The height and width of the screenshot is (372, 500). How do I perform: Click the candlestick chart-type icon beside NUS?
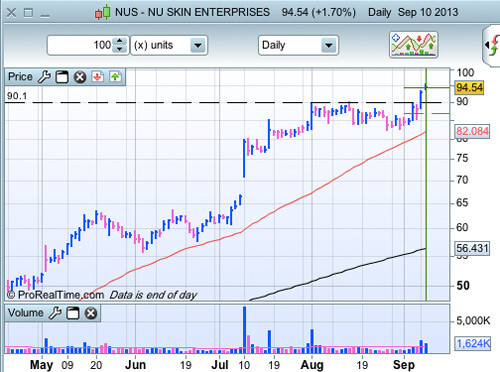(x=103, y=12)
